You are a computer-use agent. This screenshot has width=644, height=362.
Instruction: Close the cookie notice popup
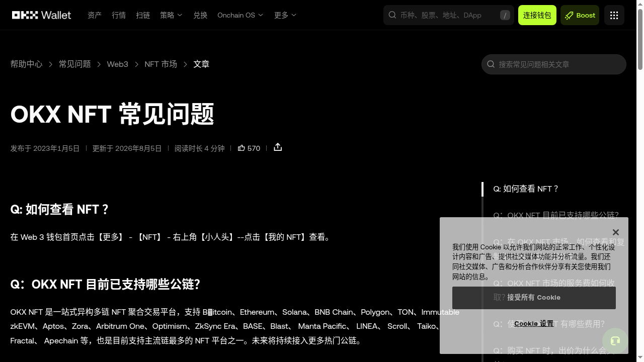616,232
